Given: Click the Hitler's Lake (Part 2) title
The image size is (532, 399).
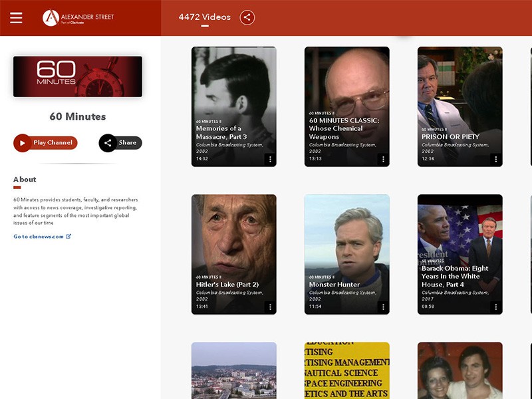Looking at the screenshot, I should click(x=227, y=285).
